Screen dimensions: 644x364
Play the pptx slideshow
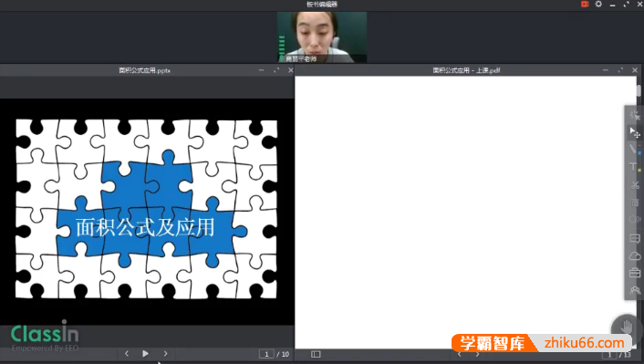[x=145, y=354]
